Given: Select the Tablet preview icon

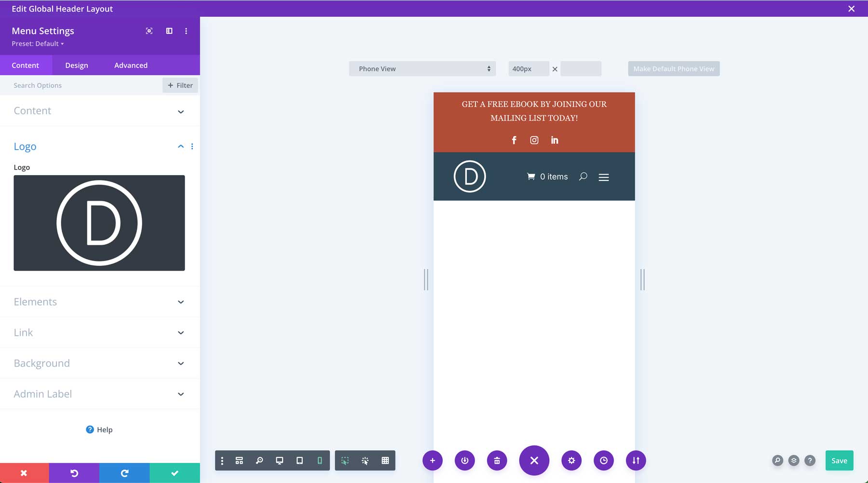Looking at the screenshot, I should click(x=299, y=460).
